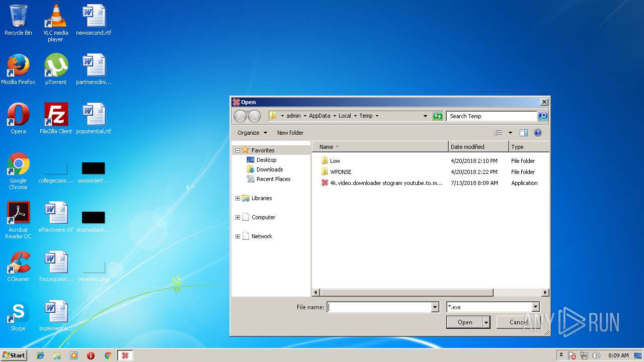Click the Forward navigation arrow in Open dialog

pyautogui.click(x=254, y=116)
